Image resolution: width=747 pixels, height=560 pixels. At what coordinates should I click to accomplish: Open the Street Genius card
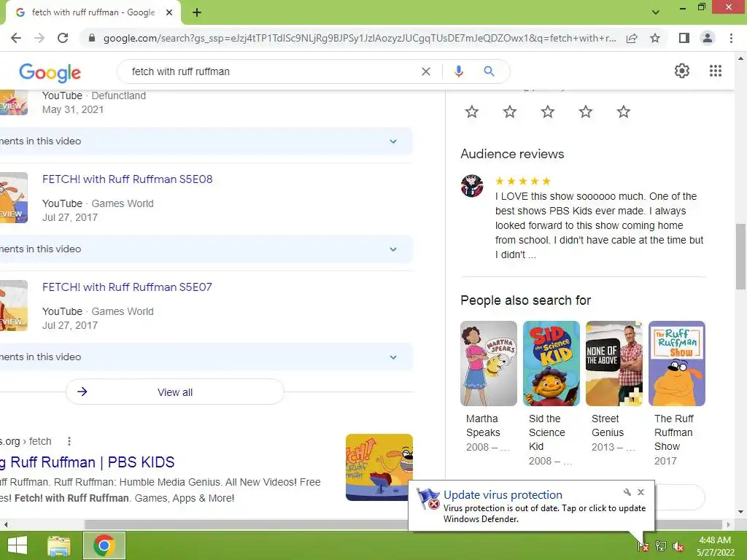614,386
